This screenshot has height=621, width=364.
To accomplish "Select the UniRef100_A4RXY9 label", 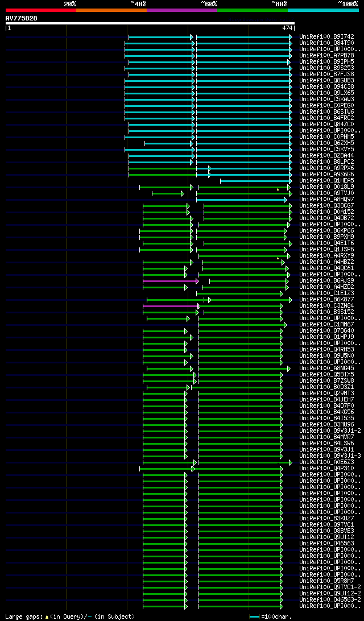I will coord(327,256).
